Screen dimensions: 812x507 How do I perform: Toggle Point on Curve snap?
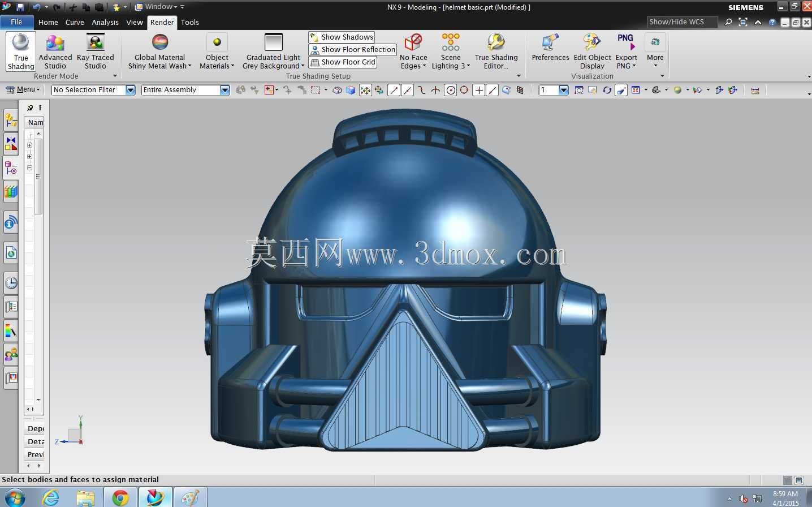tap(493, 90)
